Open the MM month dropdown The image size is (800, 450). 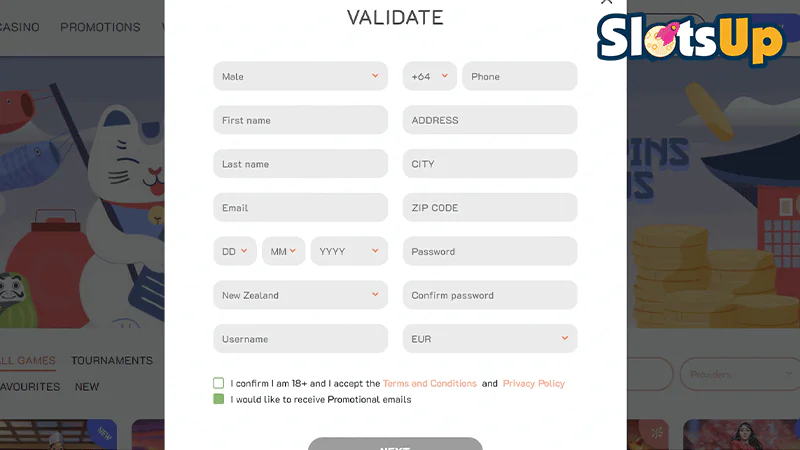click(283, 251)
